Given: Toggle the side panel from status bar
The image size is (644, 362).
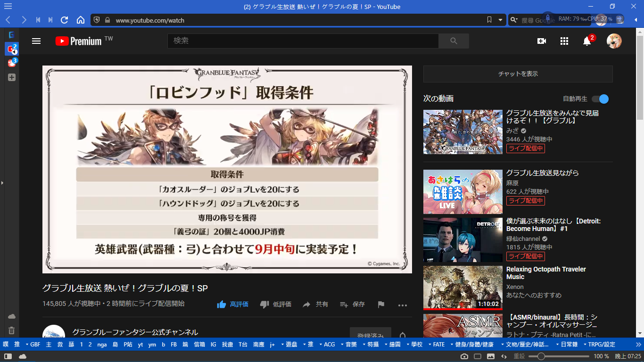Looking at the screenshot, I should 8,356.
